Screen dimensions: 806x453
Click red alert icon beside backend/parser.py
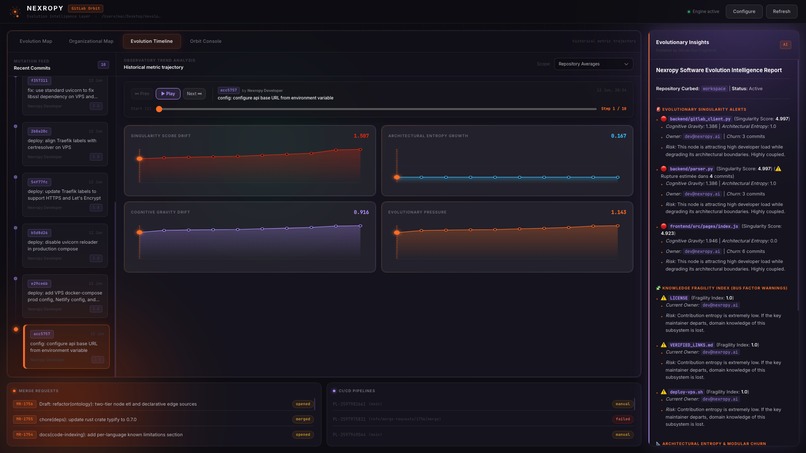pyautogui.click(x=663, y=169)
